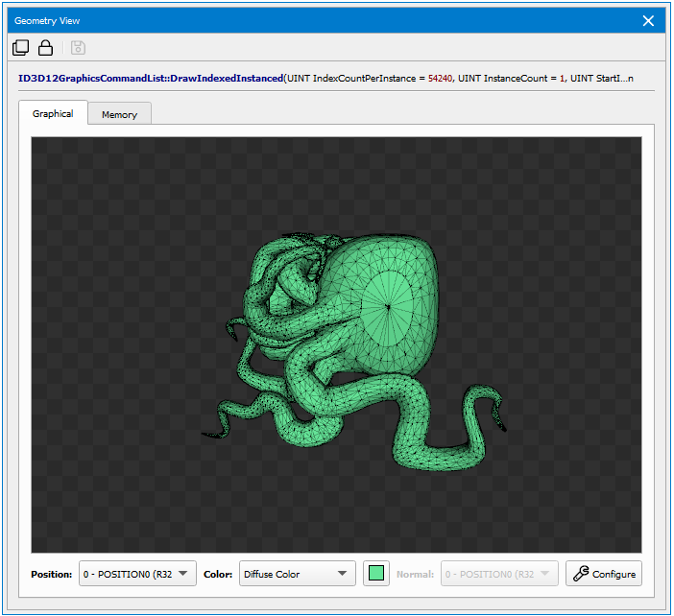Viewport: 674px width, 616px height.
Task: Click the Geometry View title bar text
Action: [47, 21]
